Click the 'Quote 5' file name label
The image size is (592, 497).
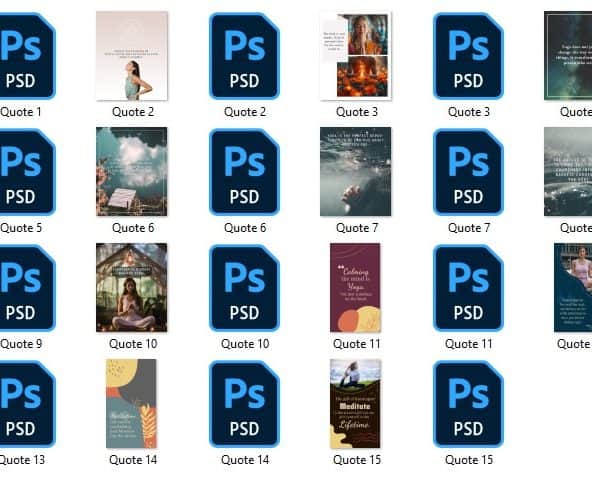[x=21, y=228]
